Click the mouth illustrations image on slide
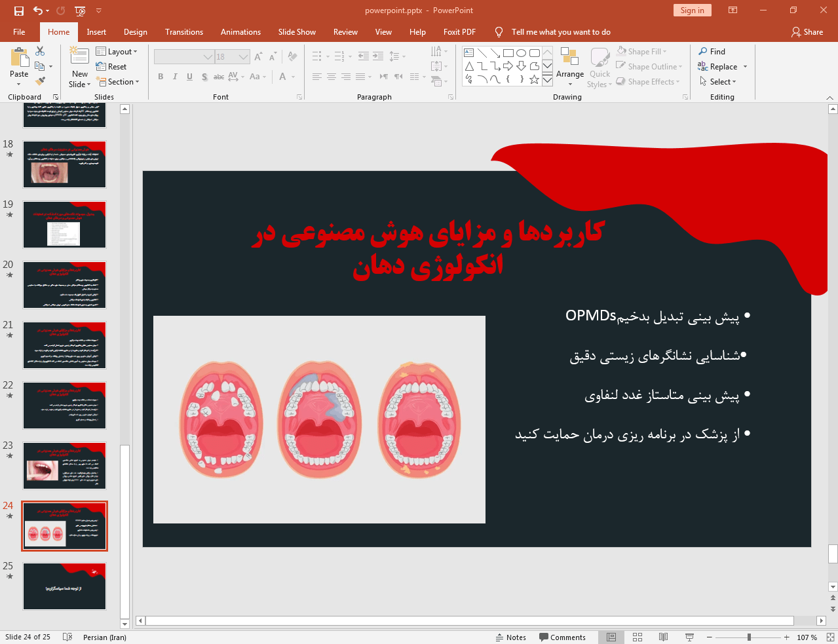Viewport: 838px width, 644px height. [x=319, y=419]
